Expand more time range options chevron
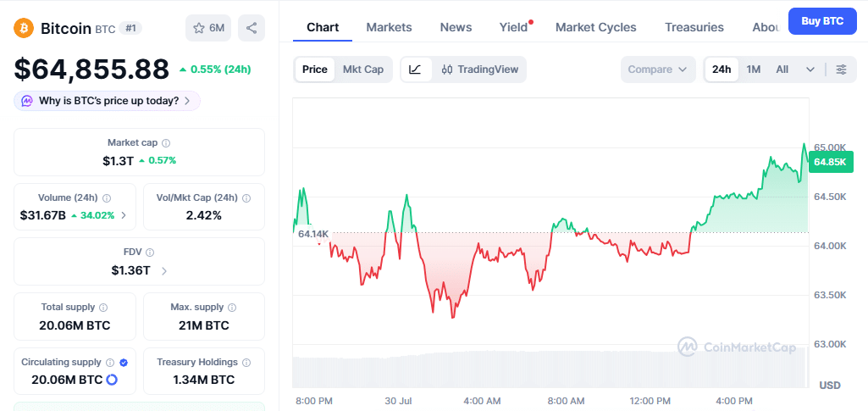The image size is (868, 411). [x=810, y=69]
